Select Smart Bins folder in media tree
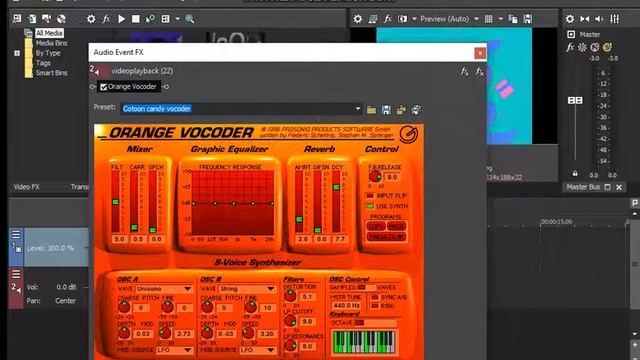The image size is (640, 360). (x=51, y=73)
